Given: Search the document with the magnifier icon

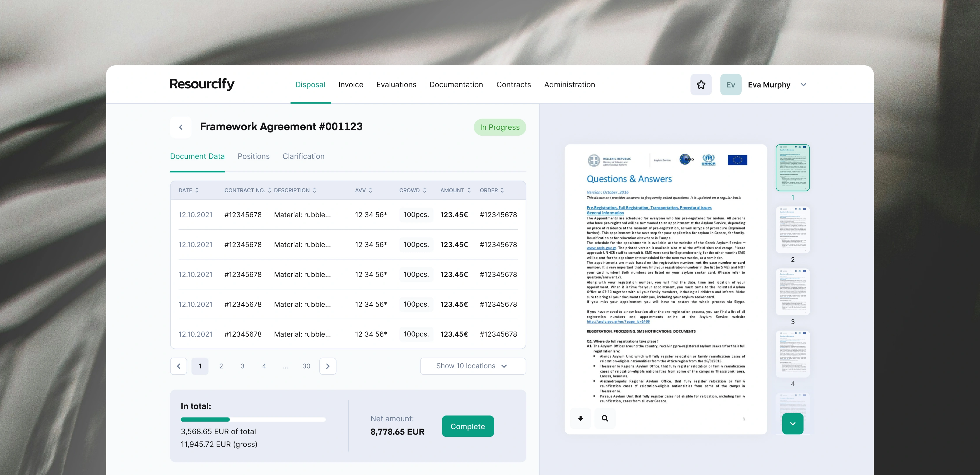Looking at the screenshot, I should pos(605,418).
